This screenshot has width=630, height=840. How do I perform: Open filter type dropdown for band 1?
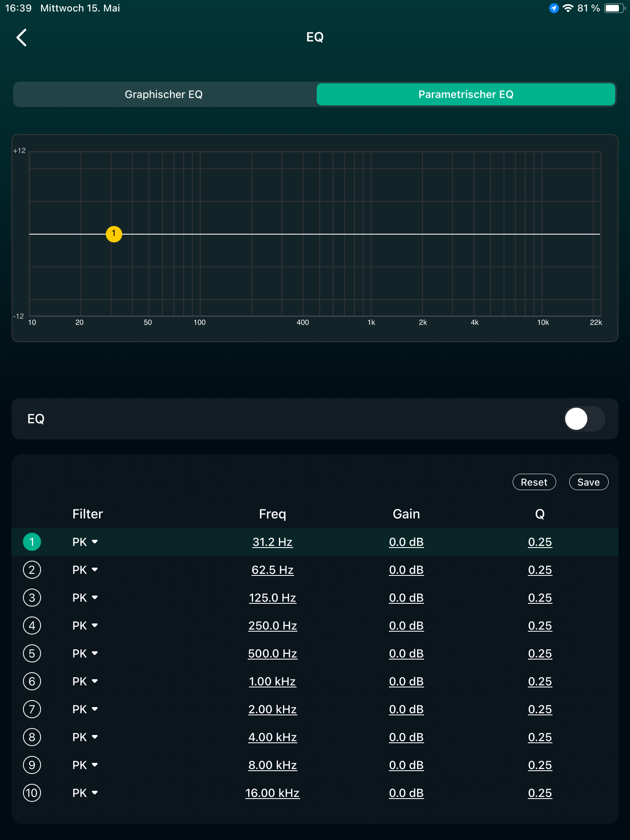click(x=85, y=542)
